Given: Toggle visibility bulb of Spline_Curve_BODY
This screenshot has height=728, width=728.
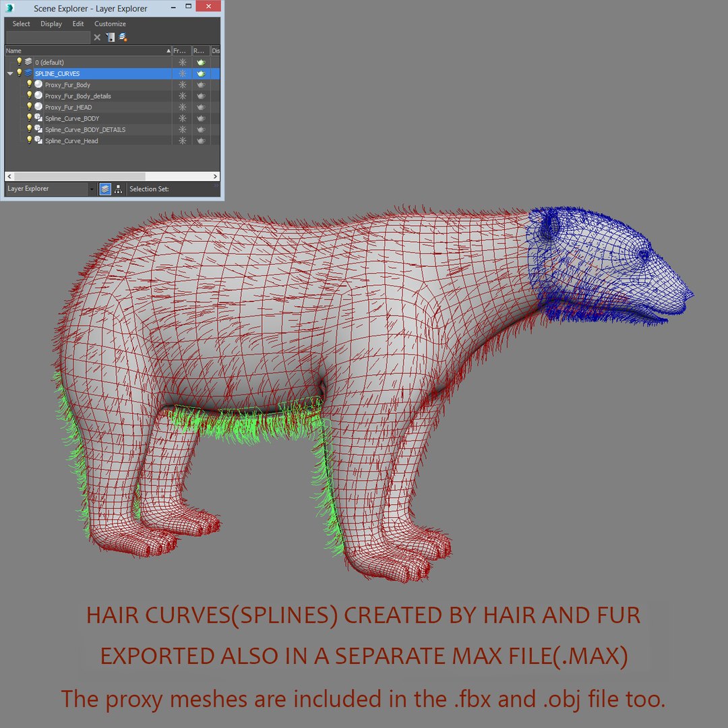Looking at the screenshot, I should tap(29, 117).
